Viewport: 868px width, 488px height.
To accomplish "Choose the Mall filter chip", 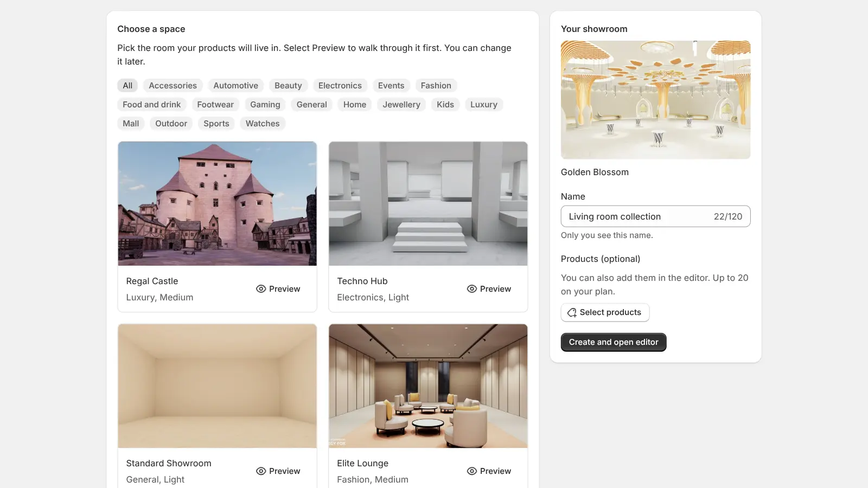I will pyautogui.click(x=131, y=124).
